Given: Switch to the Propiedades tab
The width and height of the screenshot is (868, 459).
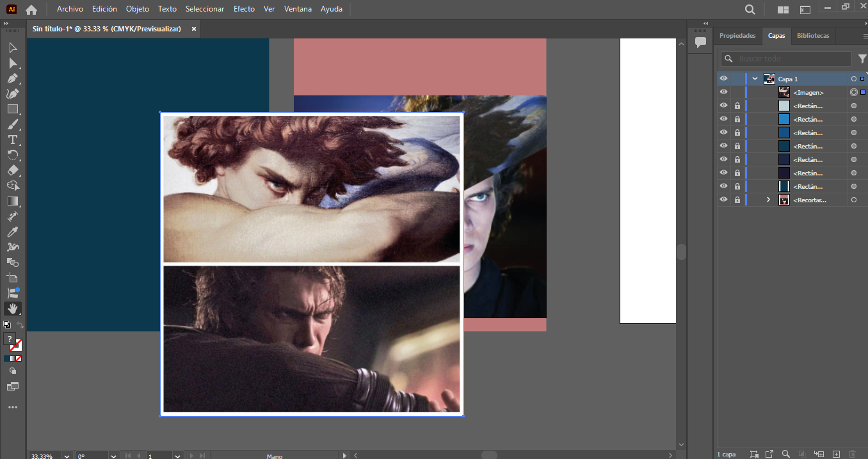Looking at the screenshot, I should (737, 36).
